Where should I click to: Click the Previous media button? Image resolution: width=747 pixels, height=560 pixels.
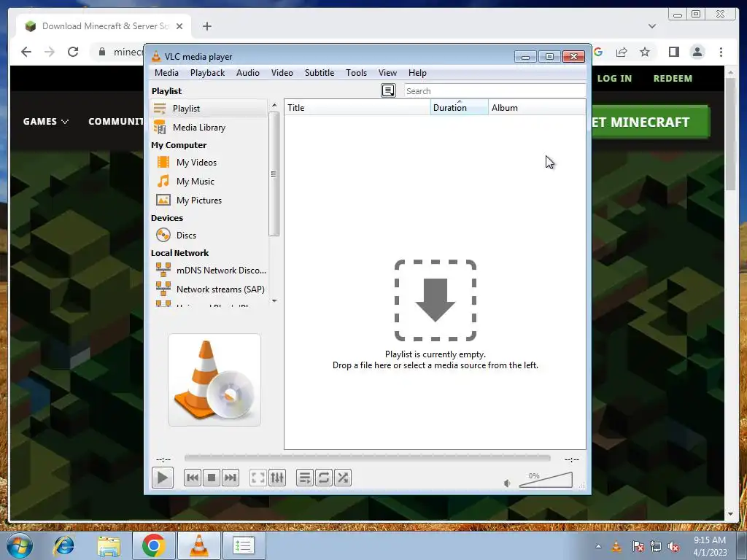pyautogui.click(x=193, y=478)
